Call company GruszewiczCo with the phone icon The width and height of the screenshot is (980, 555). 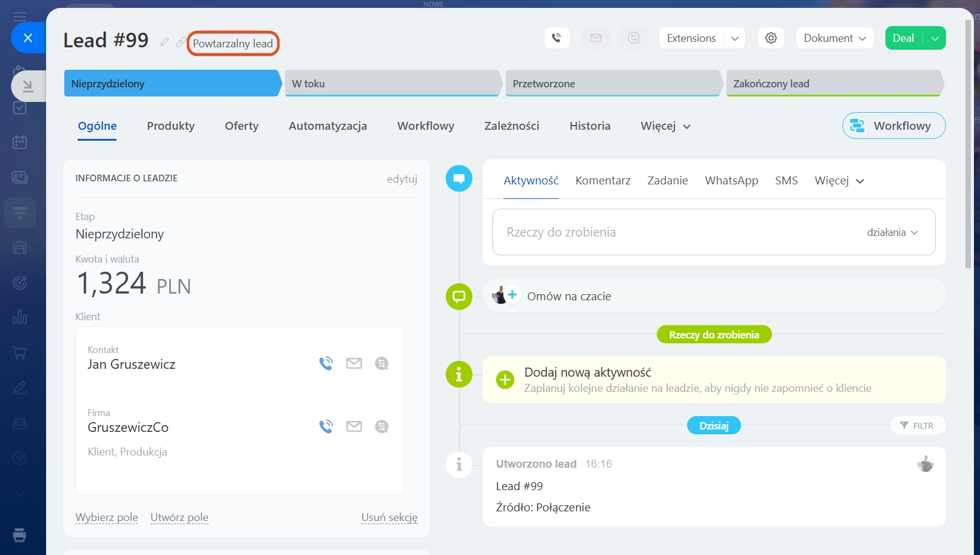pyautogui.click(x=326, y=426)
